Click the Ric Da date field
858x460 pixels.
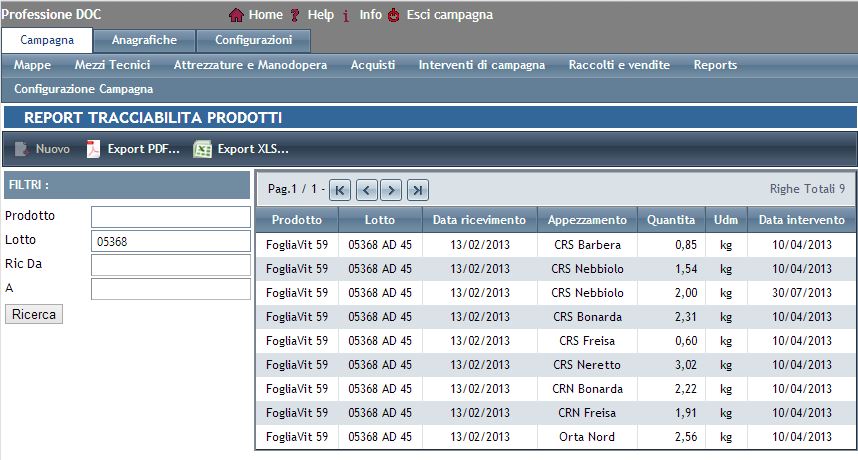pyautogui.click(x=170, y=265)
